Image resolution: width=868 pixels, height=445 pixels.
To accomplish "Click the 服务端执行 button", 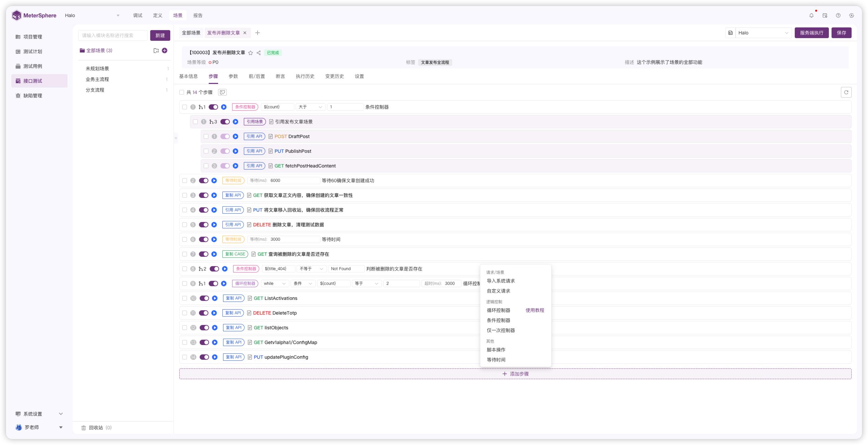I will [811, 33].
